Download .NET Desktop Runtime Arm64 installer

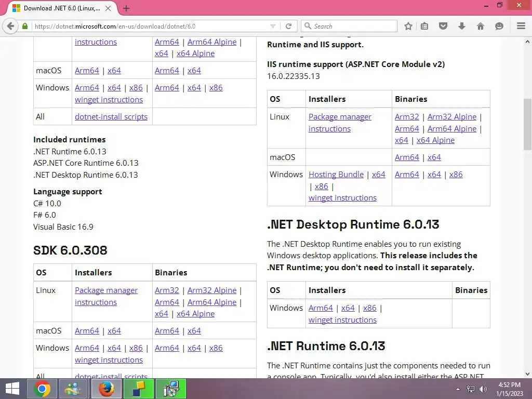pos(321,308)
